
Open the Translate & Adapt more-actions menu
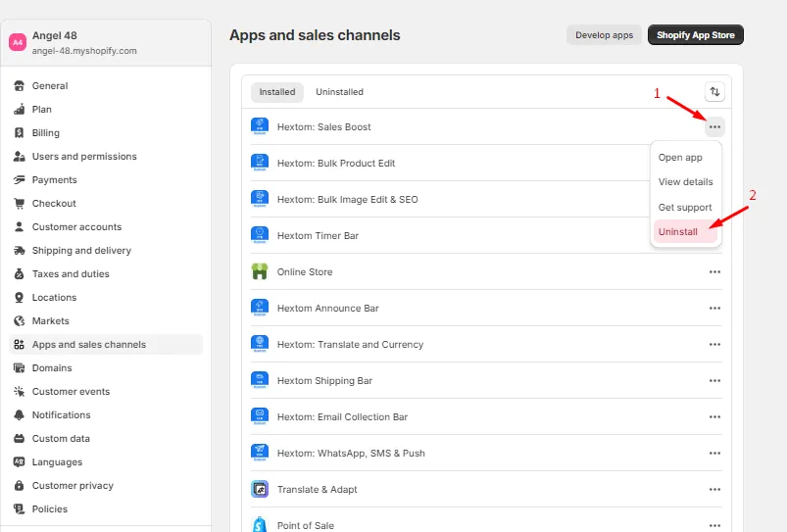click(714, 489)
